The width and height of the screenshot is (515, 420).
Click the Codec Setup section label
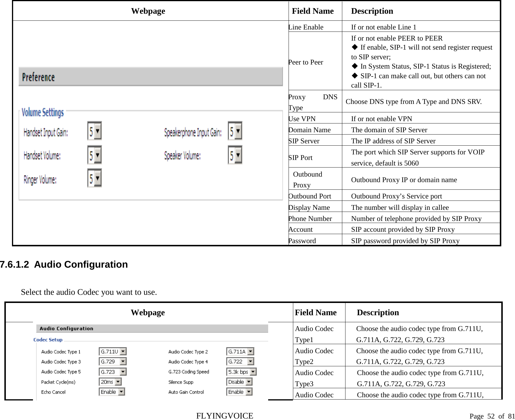(x=48, y=340)
